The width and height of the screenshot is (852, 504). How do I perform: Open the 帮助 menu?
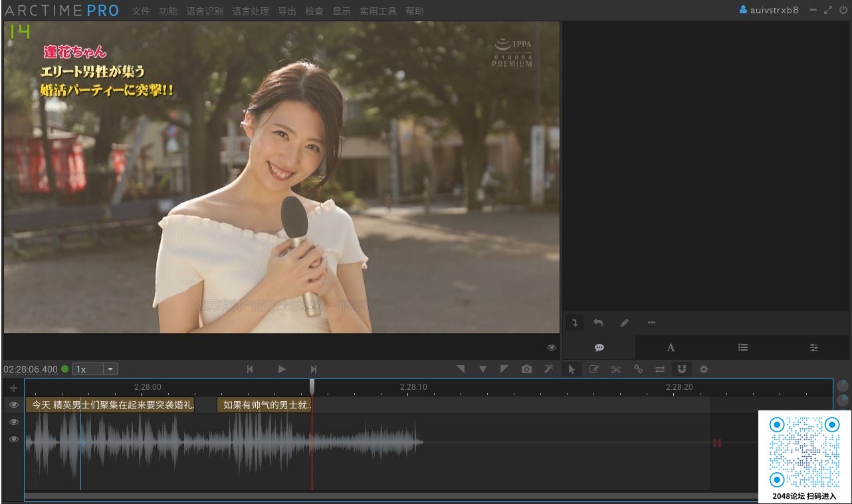point(415,11)
